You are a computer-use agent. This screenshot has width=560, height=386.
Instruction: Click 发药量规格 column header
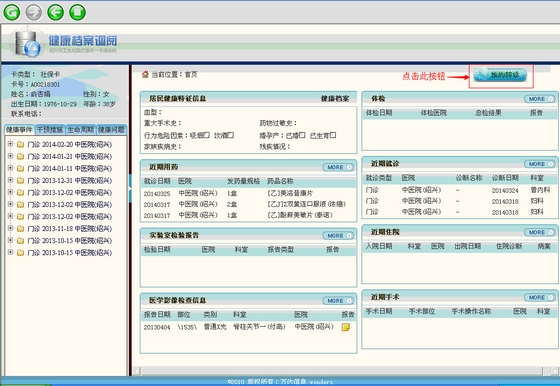click(244, 181)
